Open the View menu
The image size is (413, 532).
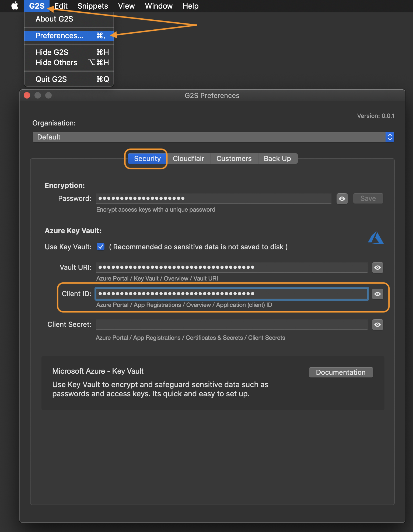tap(127, 6)
